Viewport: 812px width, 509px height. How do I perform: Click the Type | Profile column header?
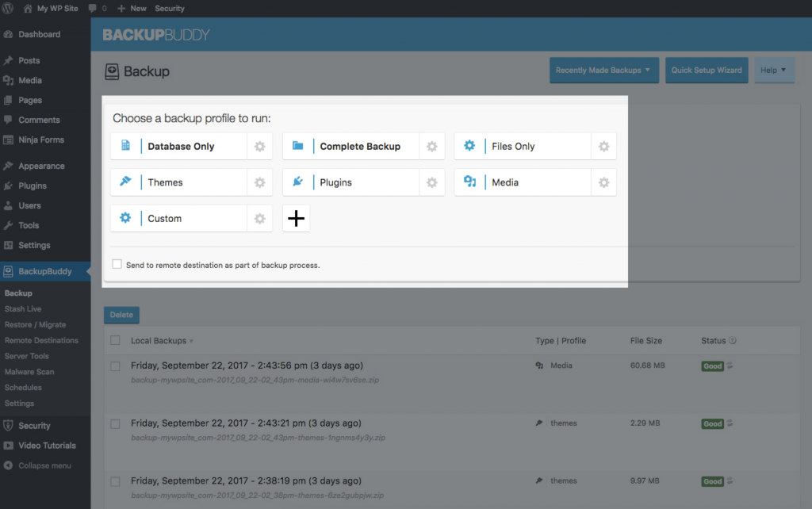pyautogui.click(x=561, y=341)
